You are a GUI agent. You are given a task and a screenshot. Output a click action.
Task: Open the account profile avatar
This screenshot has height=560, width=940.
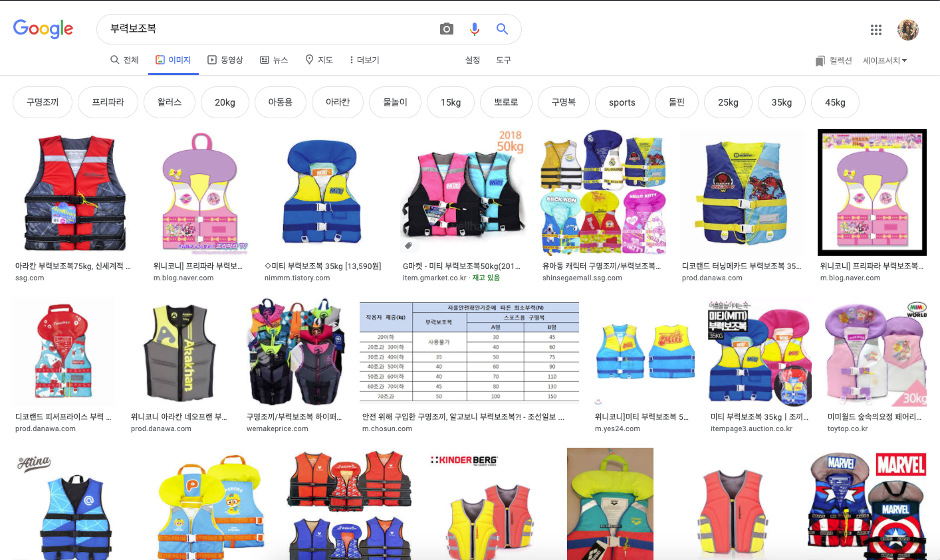point(908,29)
